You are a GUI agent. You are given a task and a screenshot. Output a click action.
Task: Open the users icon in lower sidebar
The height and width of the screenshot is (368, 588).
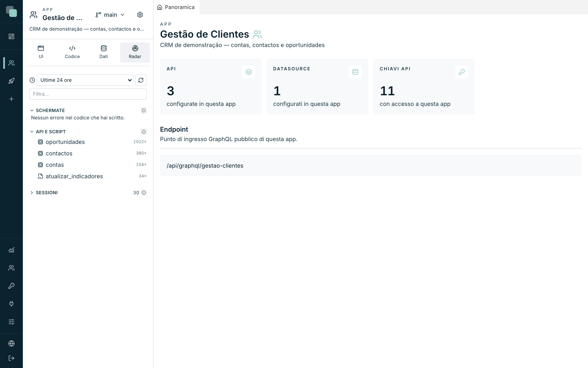11,268
